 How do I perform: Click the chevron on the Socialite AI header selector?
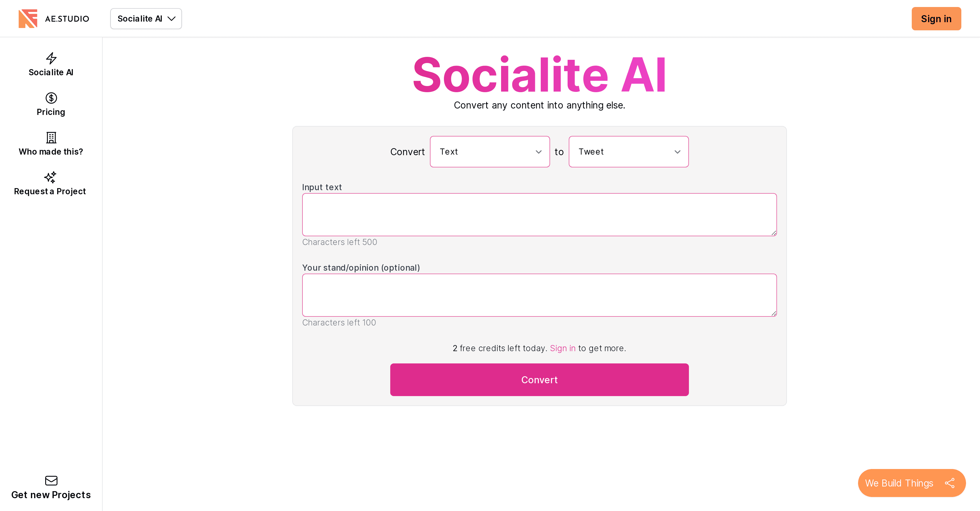point(171,18)
